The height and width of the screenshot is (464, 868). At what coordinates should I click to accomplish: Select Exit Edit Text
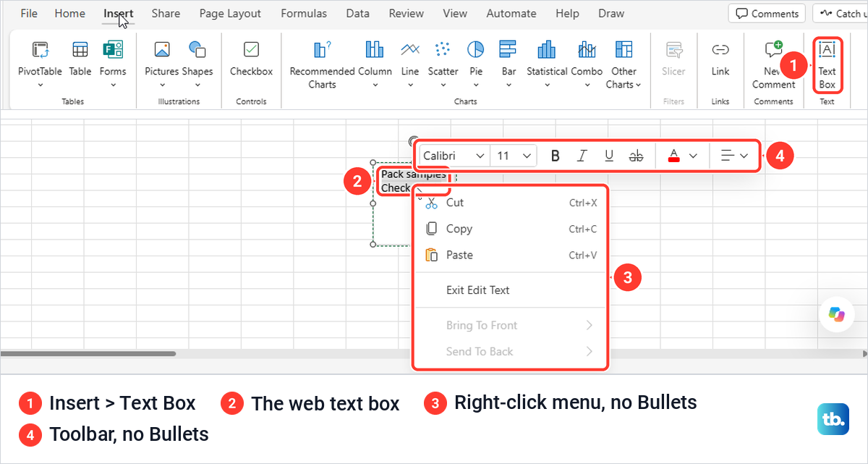click(511, 290)
